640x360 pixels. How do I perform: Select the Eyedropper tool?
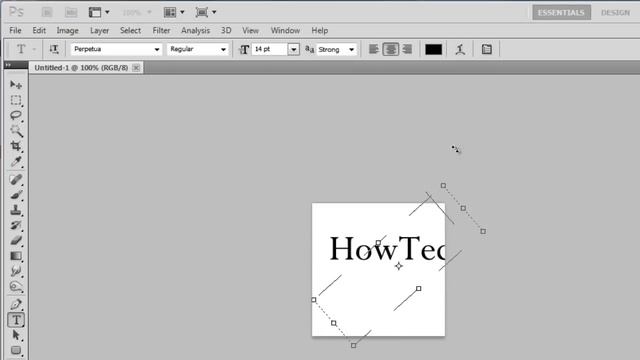[16, 162]
